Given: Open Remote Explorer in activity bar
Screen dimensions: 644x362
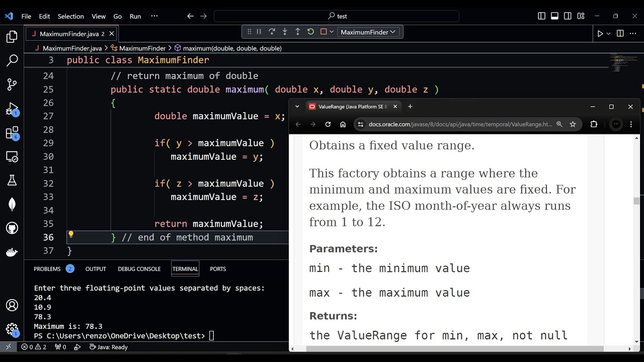Looking at the screenshot, I should point(12,156).
